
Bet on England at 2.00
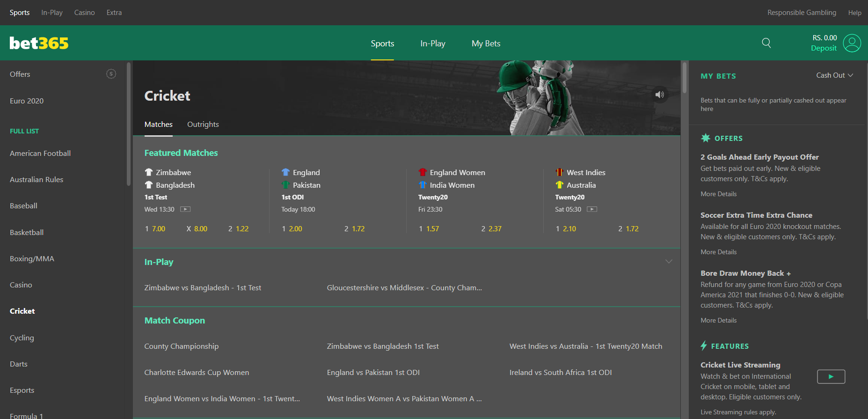[x=292, y=229]
